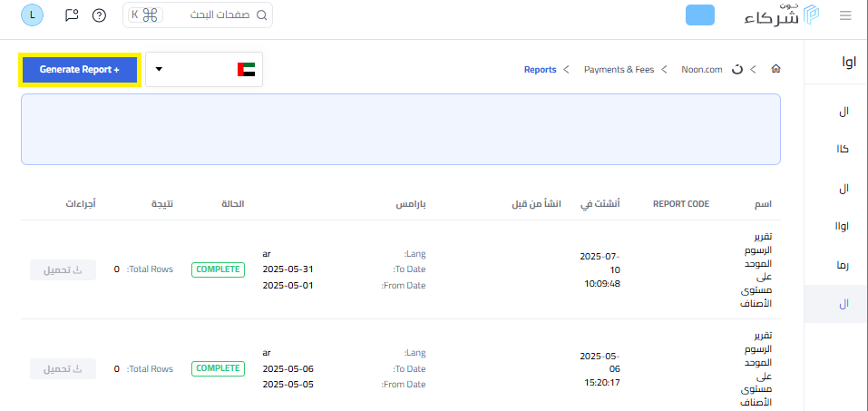Open Noon.com breadcrumb link

click(x=702, y=70)
